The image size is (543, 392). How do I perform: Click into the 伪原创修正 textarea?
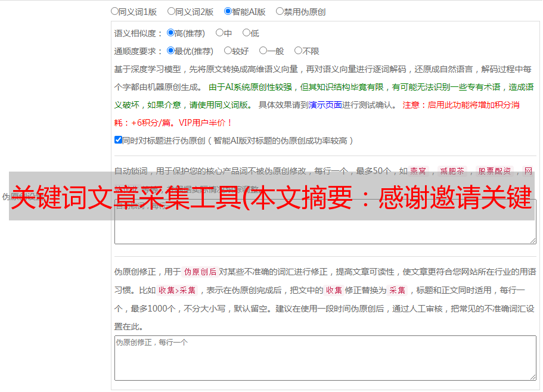click(325, 358)
